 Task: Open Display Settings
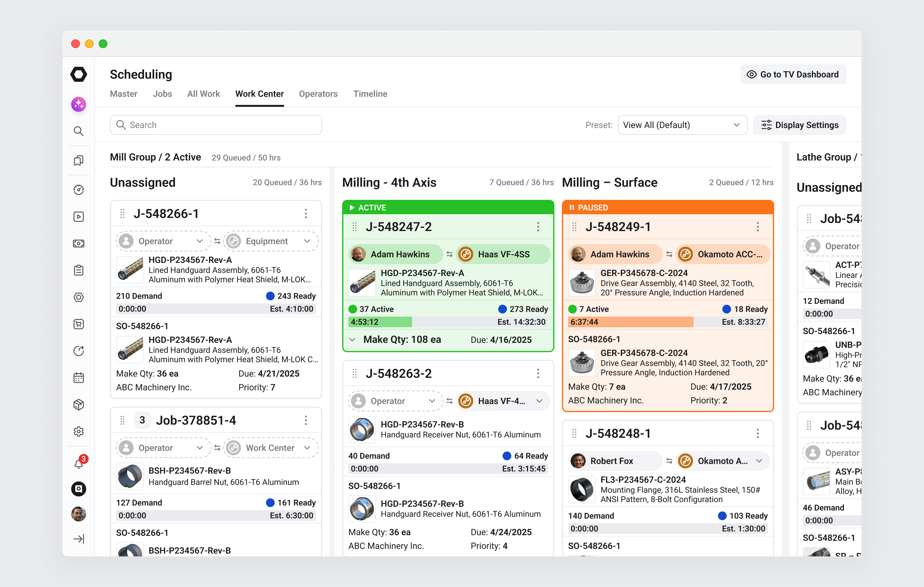799,125
